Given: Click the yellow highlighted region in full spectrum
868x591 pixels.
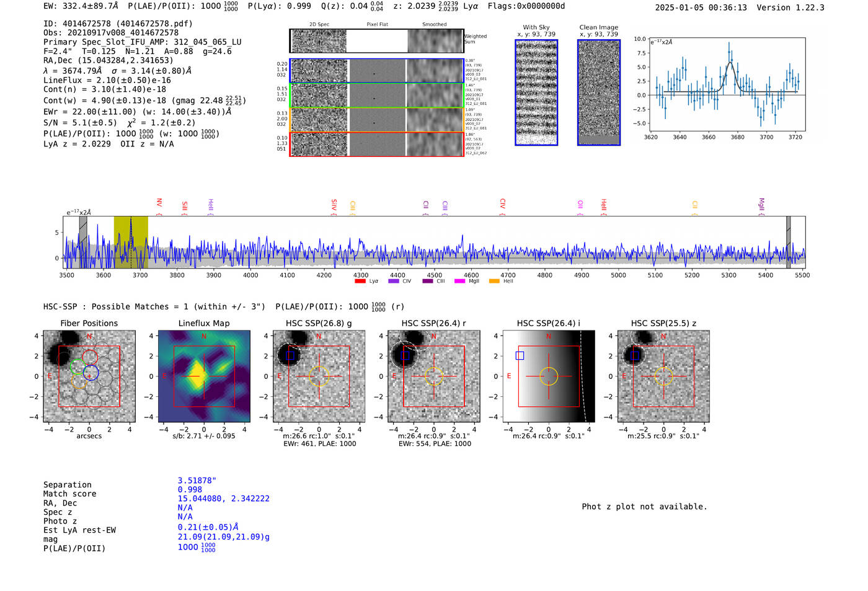Looking at the screenshot, I should coord(131,242).
